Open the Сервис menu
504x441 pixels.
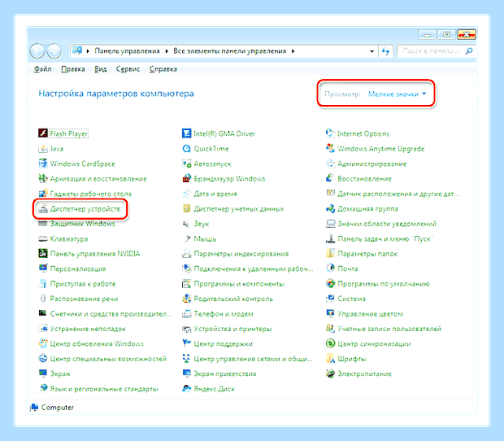128,69
